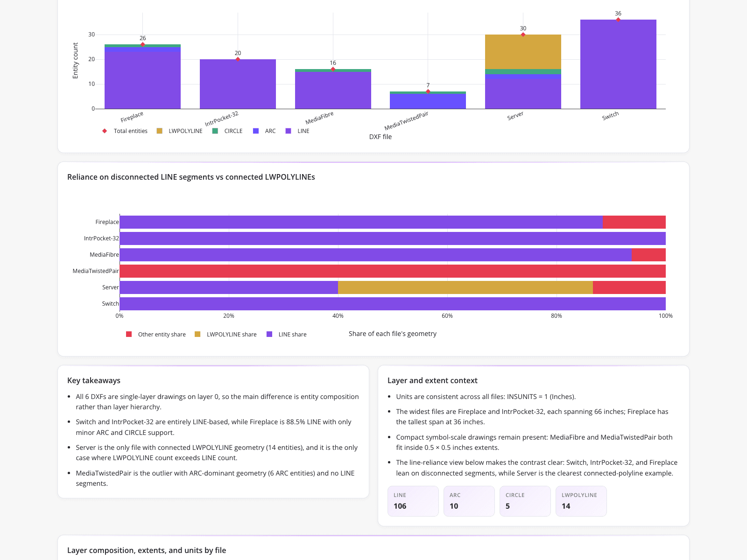This screenshot has height=560, width=747.
Task: Click the total label 16 above MediaFibre column
Action: [x=333, y=63]
